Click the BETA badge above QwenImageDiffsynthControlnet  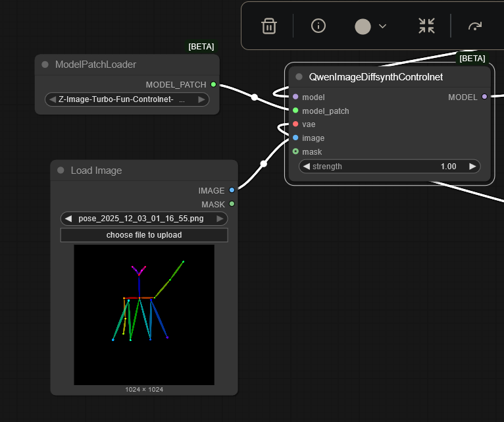coord(472,59)
